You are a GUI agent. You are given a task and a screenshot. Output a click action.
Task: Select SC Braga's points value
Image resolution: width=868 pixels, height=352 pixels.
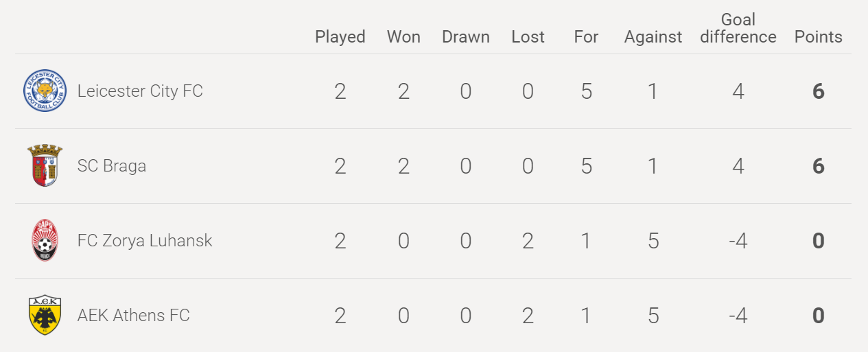click(819, 166)
